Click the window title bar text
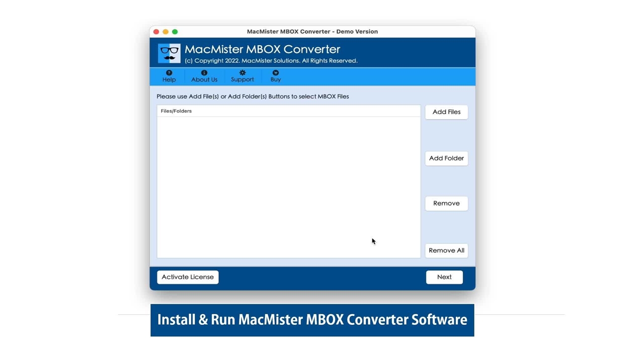The width and height of the screenshot is (644, 362). tap(312, 32)
